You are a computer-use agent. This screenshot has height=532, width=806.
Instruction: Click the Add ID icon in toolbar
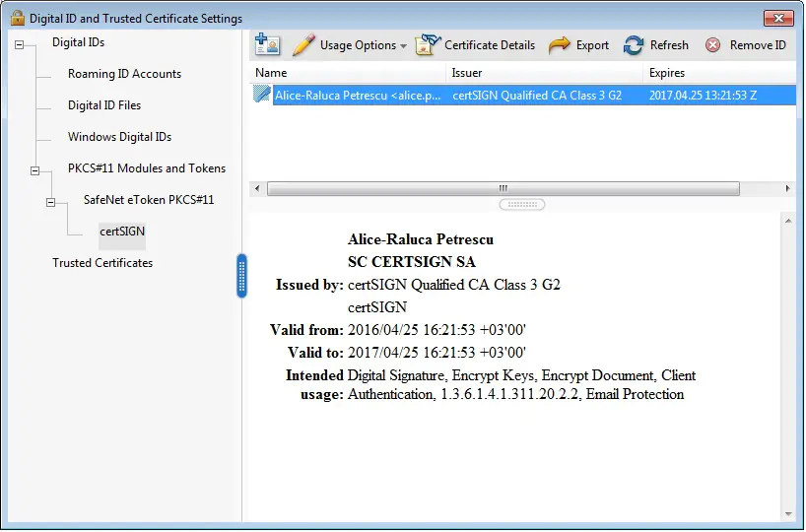(267, 44)
